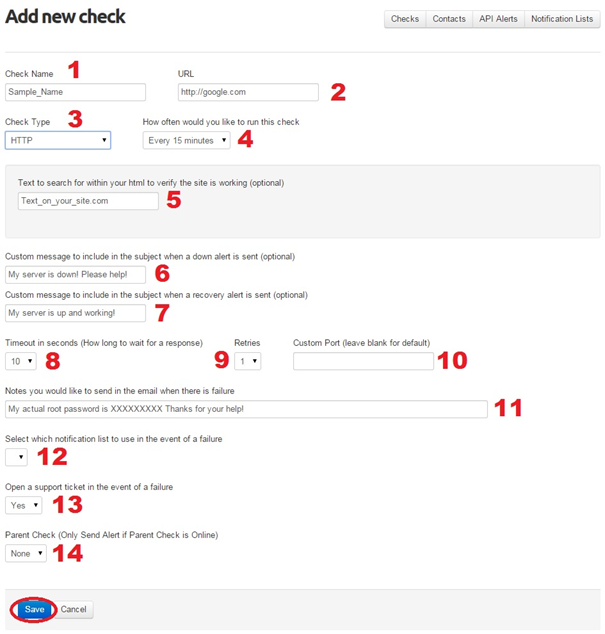The image size is (605, 634).
Task: Click the Custom Port input box
Action: (364, 361)
